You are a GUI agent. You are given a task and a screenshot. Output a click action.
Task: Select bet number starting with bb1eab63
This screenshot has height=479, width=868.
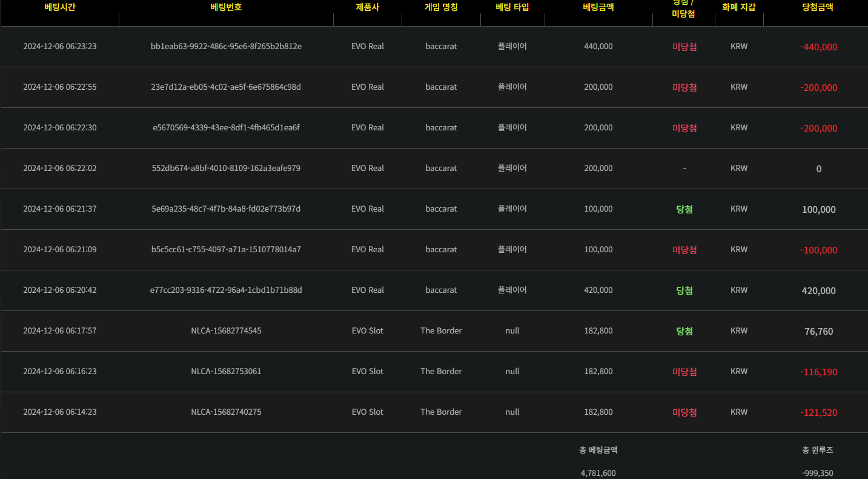click(226, 47)
